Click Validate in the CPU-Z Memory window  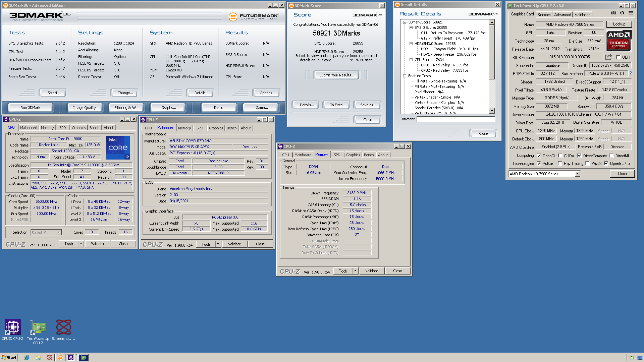point(372,271)
